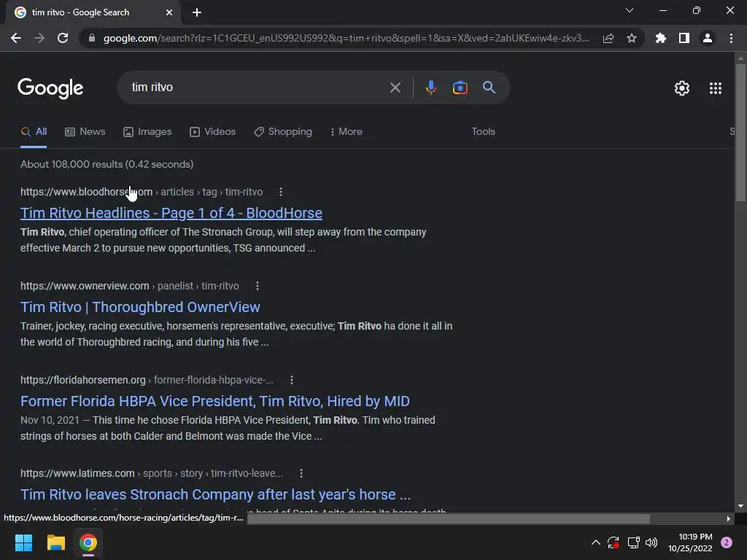Switch to the News tab
The width and height of the screenshot is (747, 560).
pyautogui.click(x=85, y=132)
